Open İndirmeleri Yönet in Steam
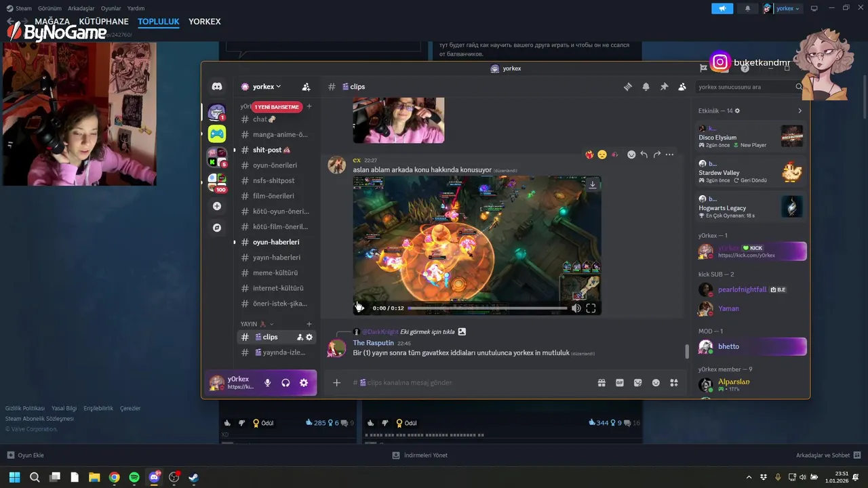The height and width of the screenshot is (488, 868). [420, 455]
